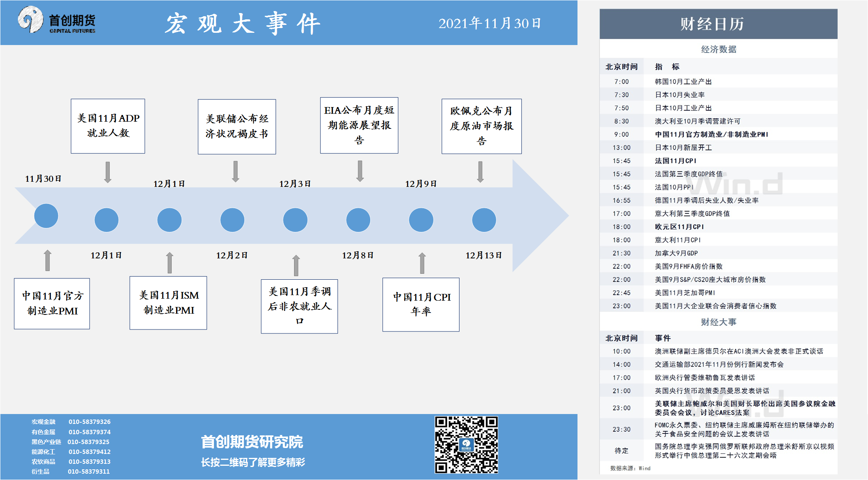
Task: Click the Capital Futures logo
Action: (x=56, y=20)
